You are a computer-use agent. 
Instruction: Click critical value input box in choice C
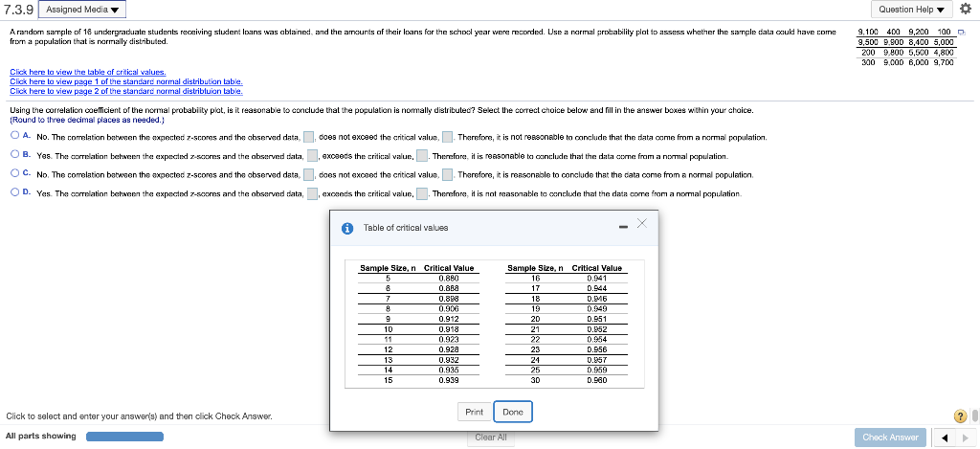tap(448, 174)
